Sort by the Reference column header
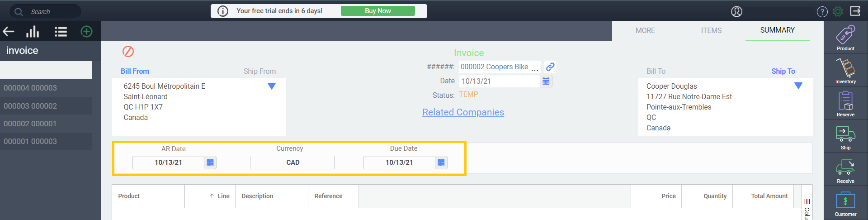 point(334,196)
